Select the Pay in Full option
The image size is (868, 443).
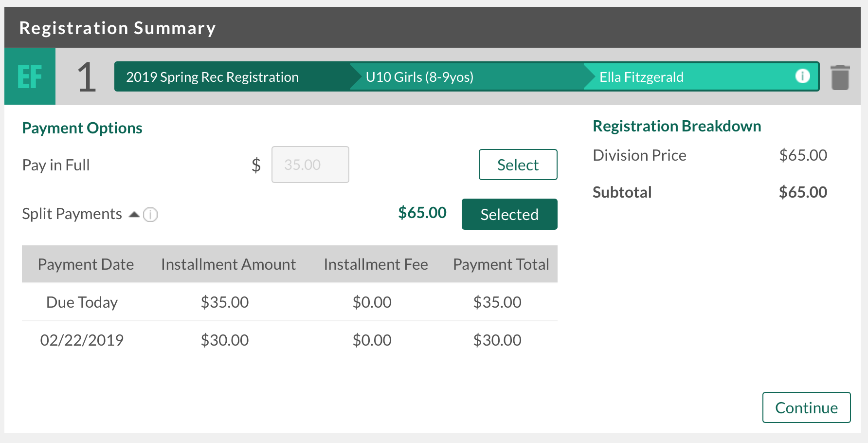coord(518,165)
